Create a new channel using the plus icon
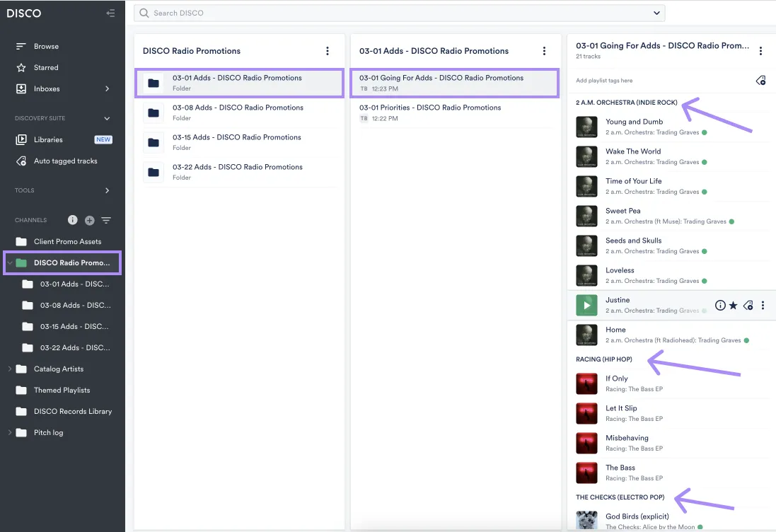776x532 pixels. coord(89,220)
